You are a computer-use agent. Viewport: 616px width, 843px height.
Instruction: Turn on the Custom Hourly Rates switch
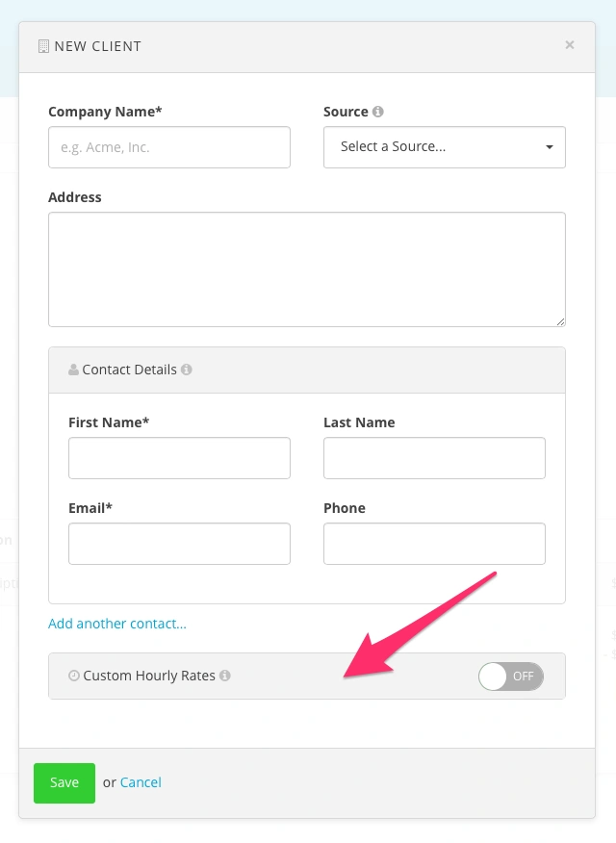[x=511, y=677]
